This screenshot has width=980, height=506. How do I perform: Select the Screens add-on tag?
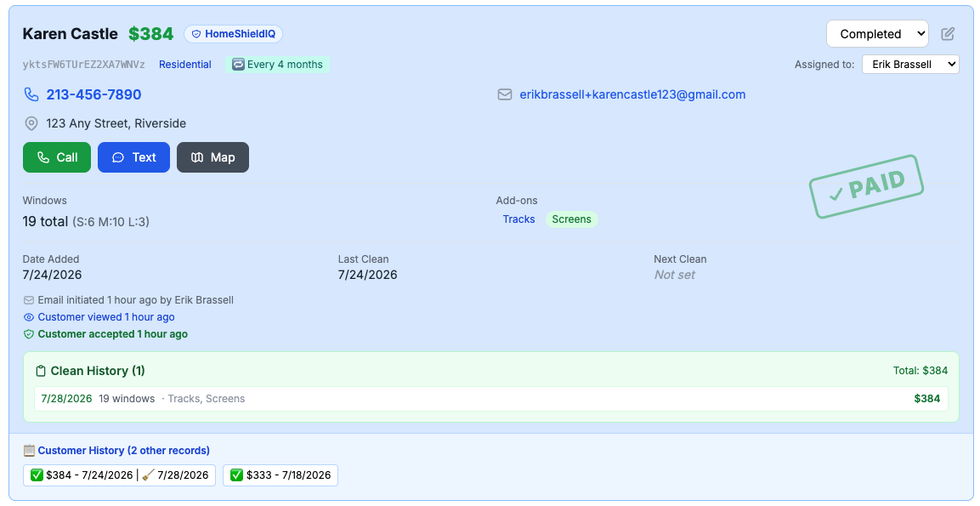(x=572, y=219)
